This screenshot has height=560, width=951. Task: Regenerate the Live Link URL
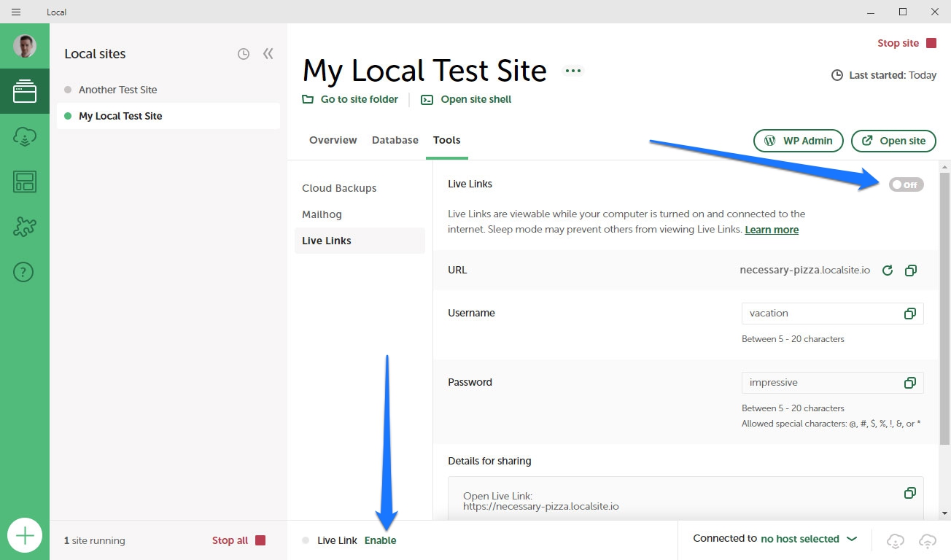(888, 271)
